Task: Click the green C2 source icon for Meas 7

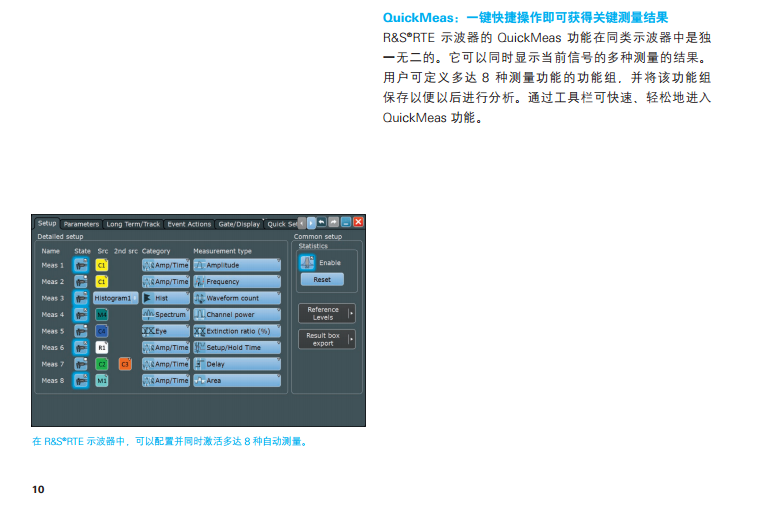Action: pyautogui.click(x=101, y=364)
